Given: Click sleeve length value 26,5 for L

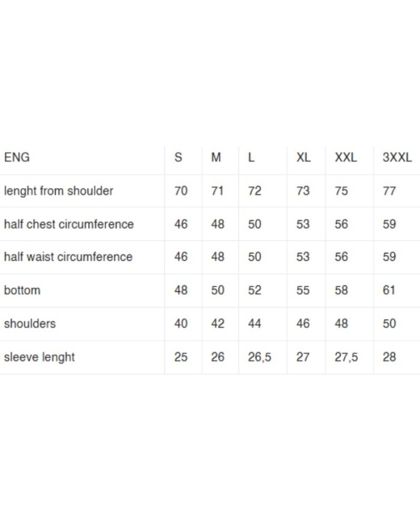Looking at the screenshot, I should point(259,357).
